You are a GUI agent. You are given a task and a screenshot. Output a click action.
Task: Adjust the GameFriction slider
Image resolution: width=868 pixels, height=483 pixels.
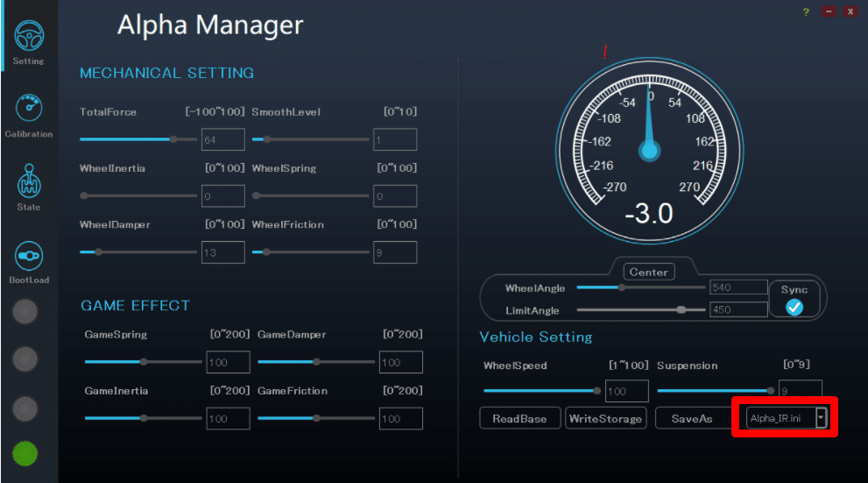coord(316,418)
